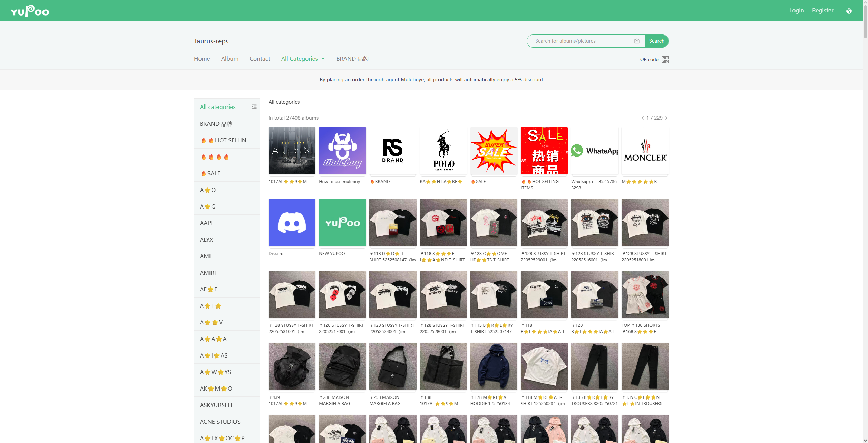Open the Whatsapp contact album thumbnail
Viewport: 868px width, 443px height.
(595, 151)
